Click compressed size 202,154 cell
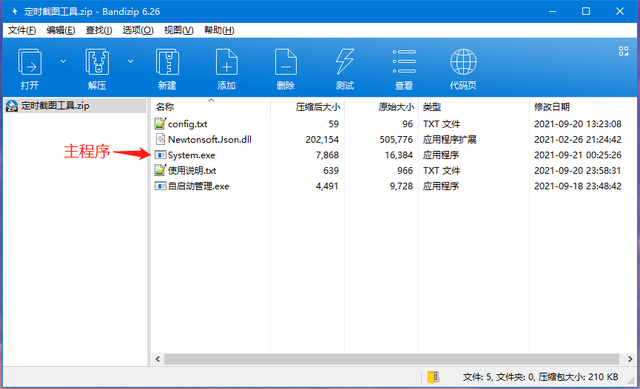Viewport: 640px width, 389px height. click(x=322, y=140)
